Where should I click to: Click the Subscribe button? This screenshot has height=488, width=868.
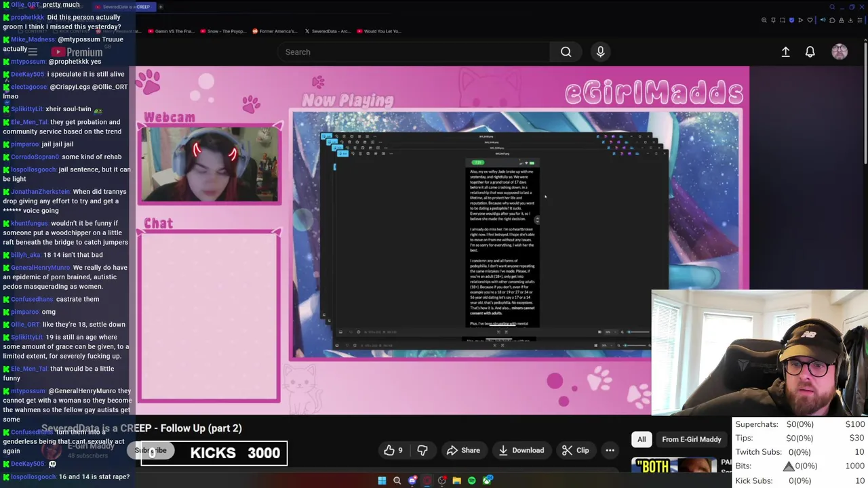click(x=151, y=450)
